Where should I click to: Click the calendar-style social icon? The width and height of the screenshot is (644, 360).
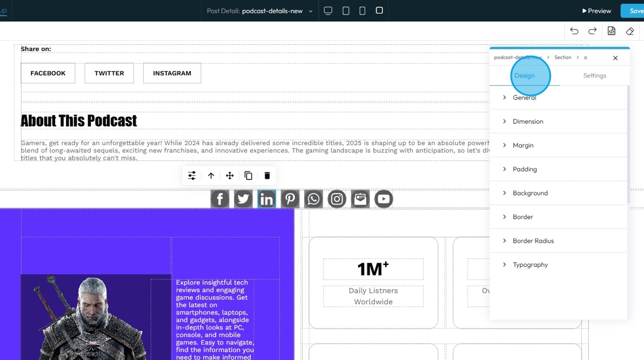coord(360,200)
